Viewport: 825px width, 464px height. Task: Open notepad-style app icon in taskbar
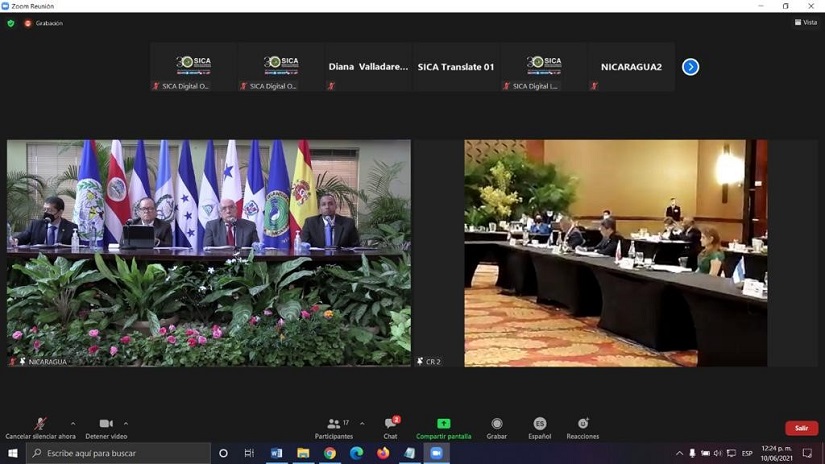[409, 453]
